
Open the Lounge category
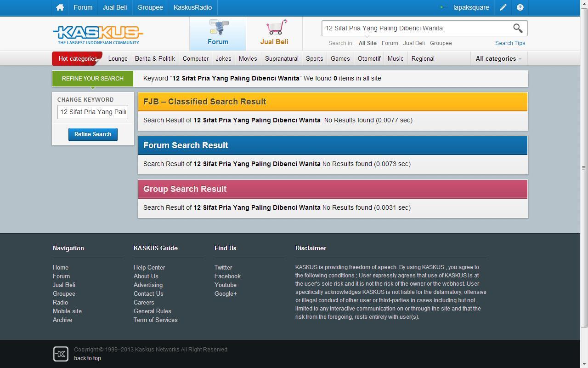coord(118,59)
